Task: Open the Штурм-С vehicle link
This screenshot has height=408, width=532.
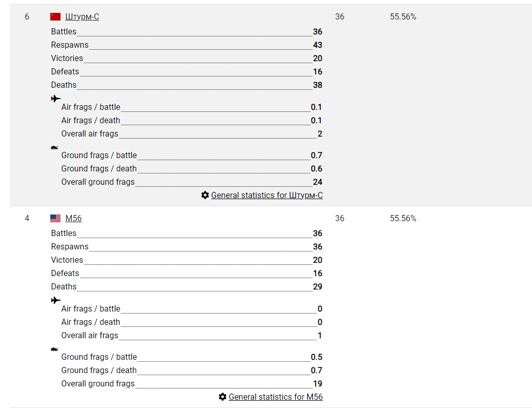Action: point(82,16)
